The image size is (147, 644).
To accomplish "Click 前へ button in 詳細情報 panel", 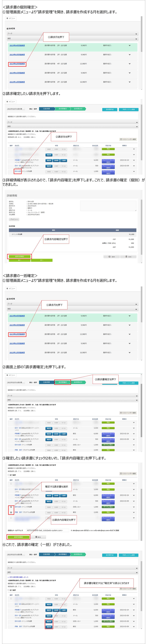I will (20, 260).
